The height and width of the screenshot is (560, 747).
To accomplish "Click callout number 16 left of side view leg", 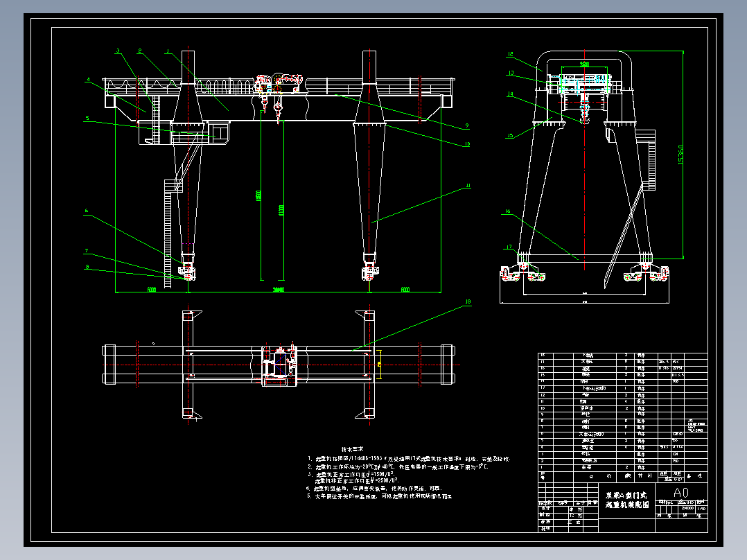I will coord(508,211).
